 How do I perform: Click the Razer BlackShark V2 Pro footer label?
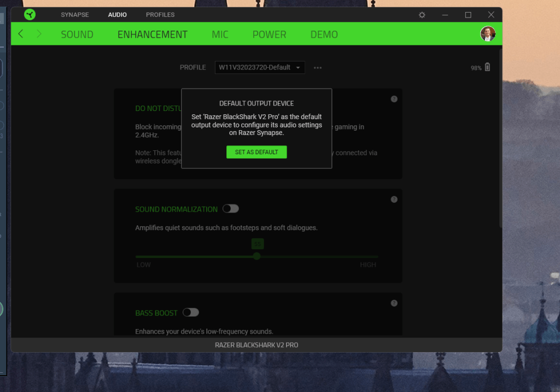pos(256,345)
